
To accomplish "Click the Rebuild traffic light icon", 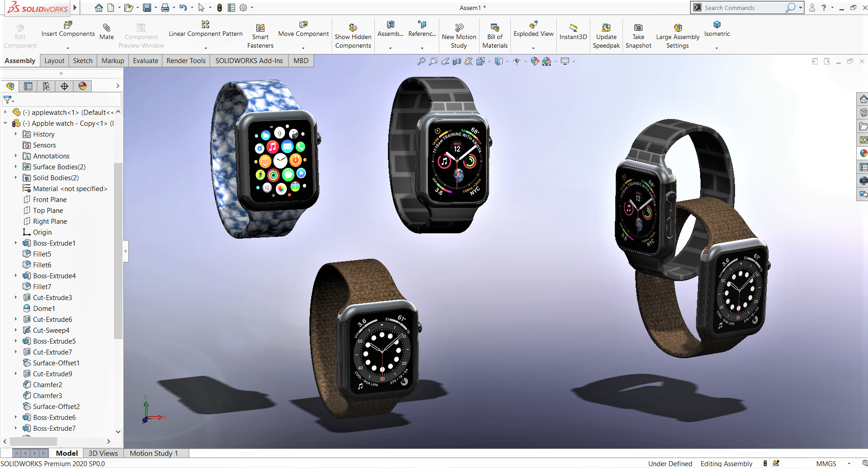I will point(220,8).
